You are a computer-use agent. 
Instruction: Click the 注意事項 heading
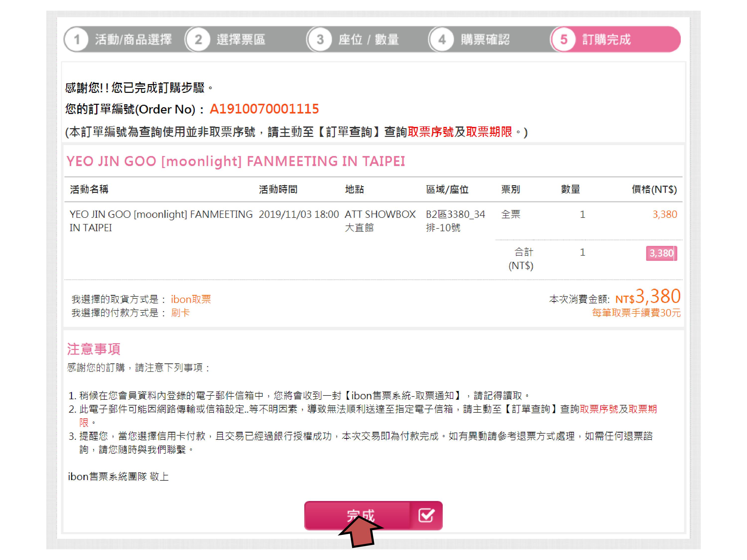click(94, 349)
